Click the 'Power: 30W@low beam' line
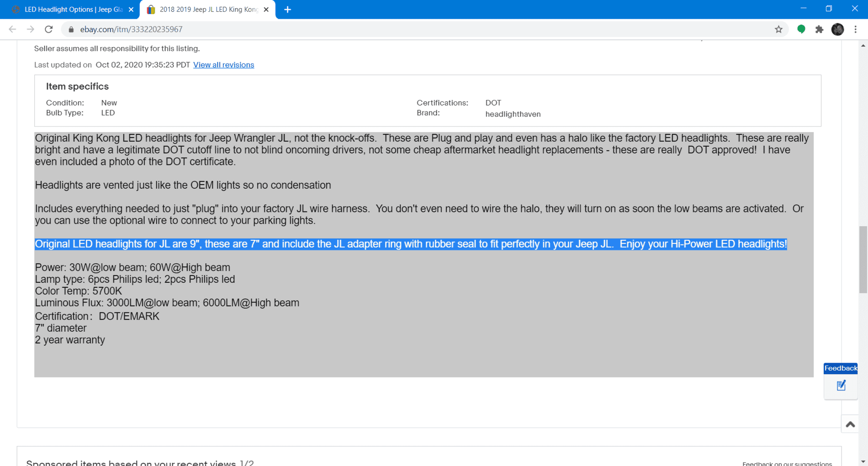The height and width of the screenshot is (466, 868). click(x=132, y=267)
